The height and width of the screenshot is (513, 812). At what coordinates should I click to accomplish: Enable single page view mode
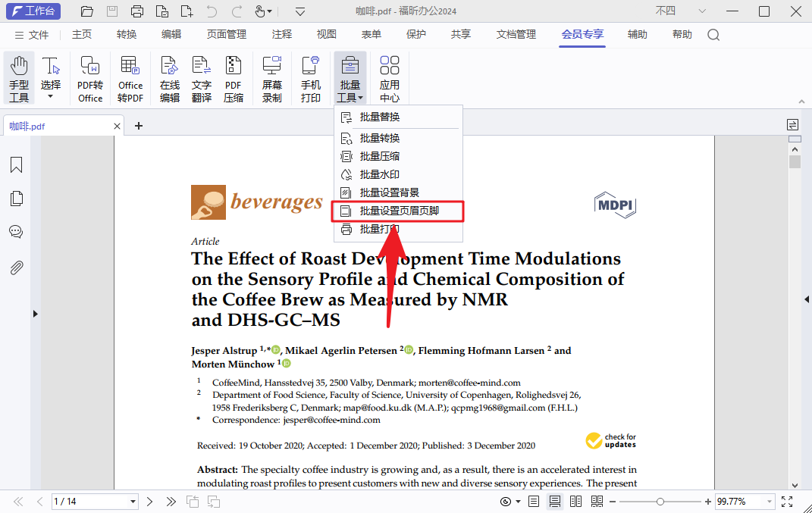tap(534, 502)
